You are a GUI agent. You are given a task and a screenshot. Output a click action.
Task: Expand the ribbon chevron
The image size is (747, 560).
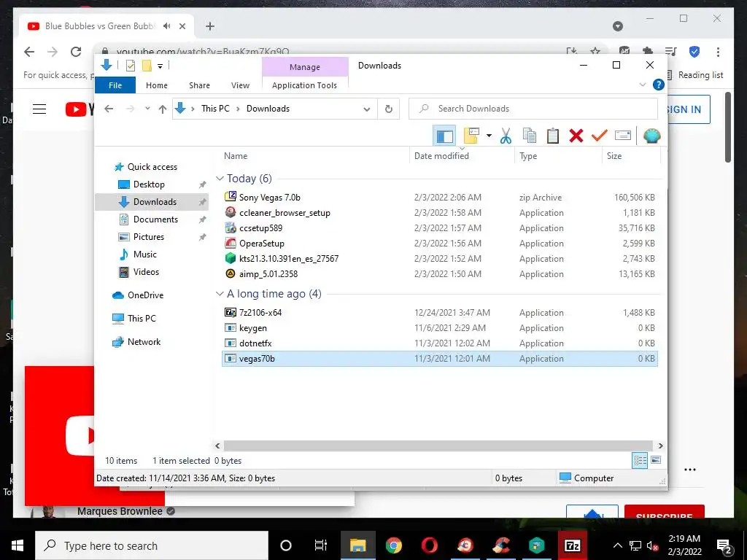click(642, 85)
